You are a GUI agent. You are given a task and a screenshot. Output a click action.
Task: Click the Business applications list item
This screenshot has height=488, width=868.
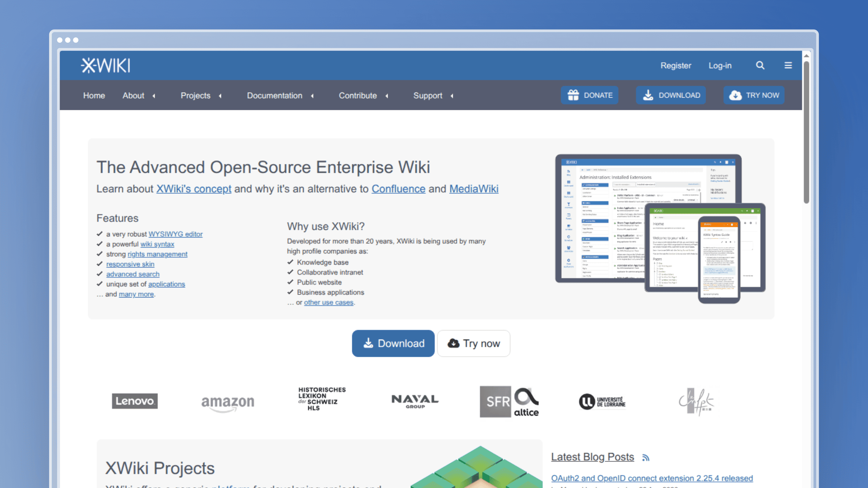click(330, 292)
